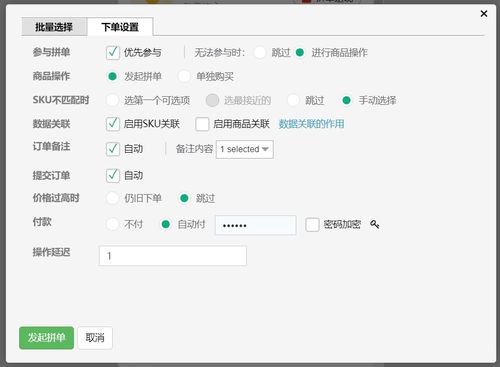
Task: Choose 发起拼单 under 商品操作
Action: [113, 76]
